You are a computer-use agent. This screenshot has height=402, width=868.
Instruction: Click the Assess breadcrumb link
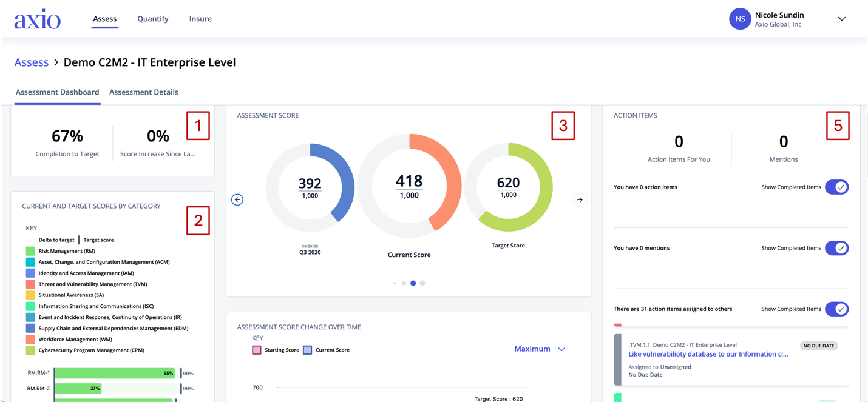[x=32, y=62]
